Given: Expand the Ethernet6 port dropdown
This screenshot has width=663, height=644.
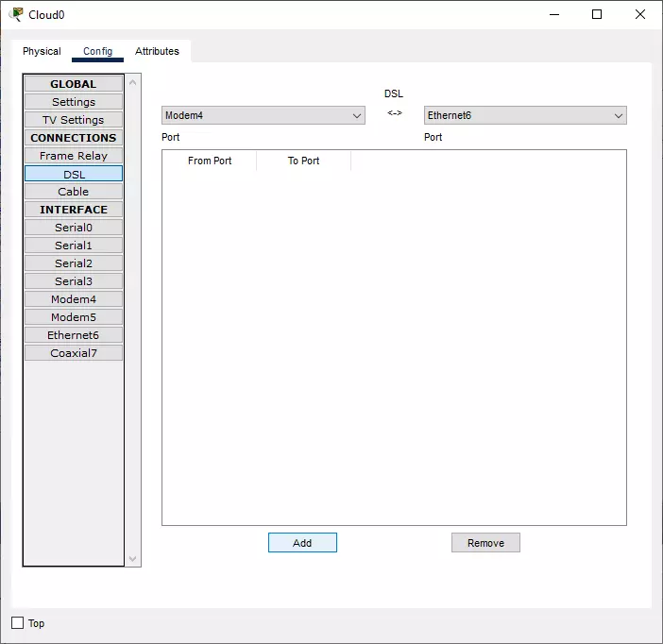Looking at the screenshot, I should [x=525, y=115].
